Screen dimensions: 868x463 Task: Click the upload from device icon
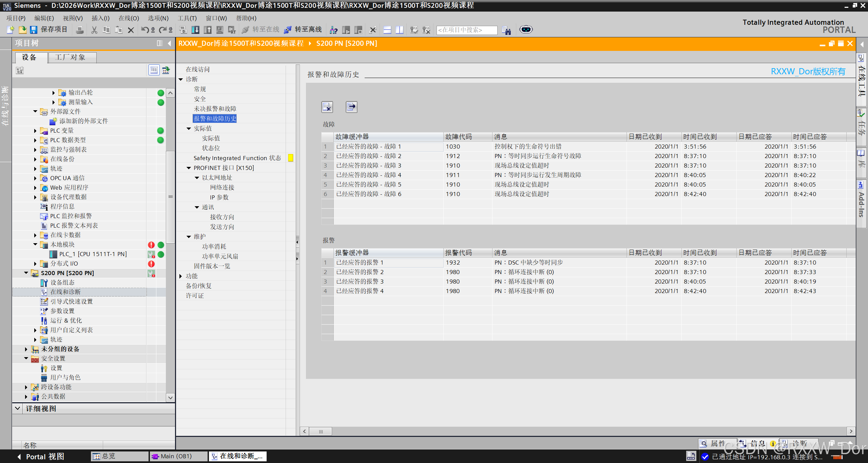pos(208,30)
